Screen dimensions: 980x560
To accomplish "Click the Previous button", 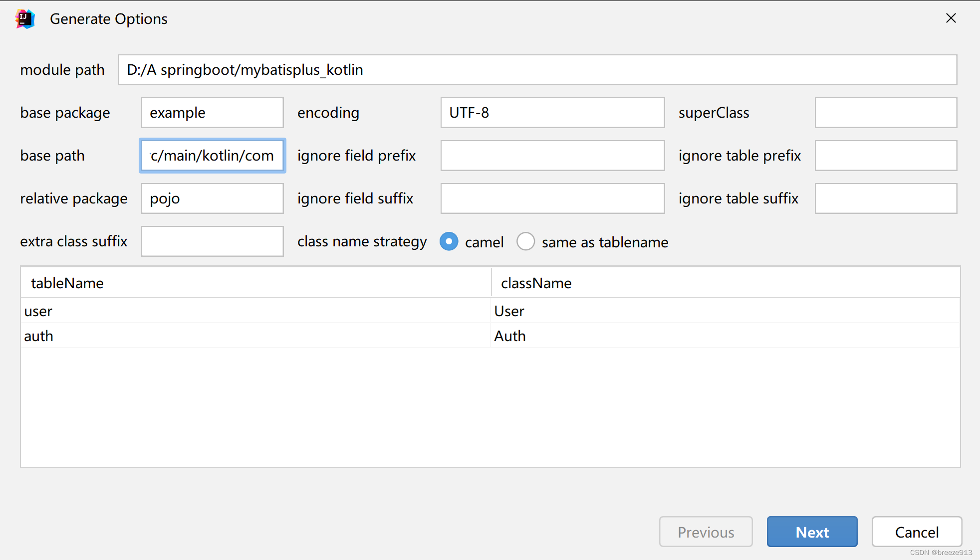I will [706, 532].
